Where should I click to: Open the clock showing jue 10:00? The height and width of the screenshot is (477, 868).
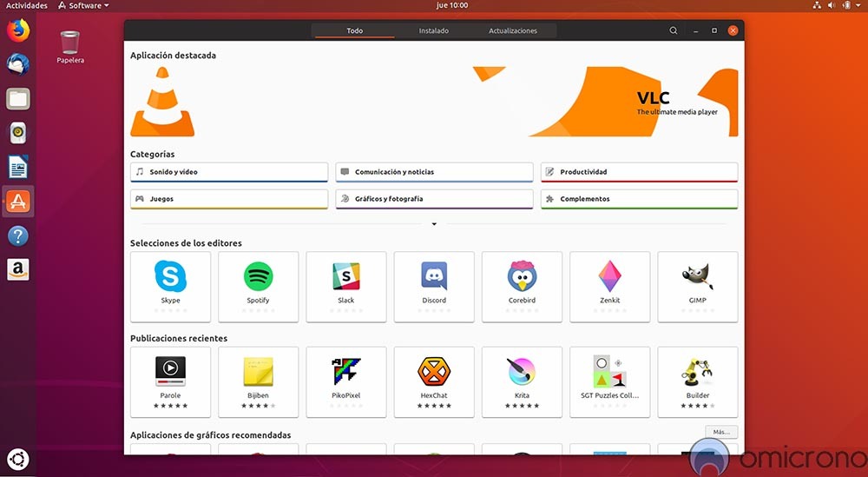click(452, 5)
